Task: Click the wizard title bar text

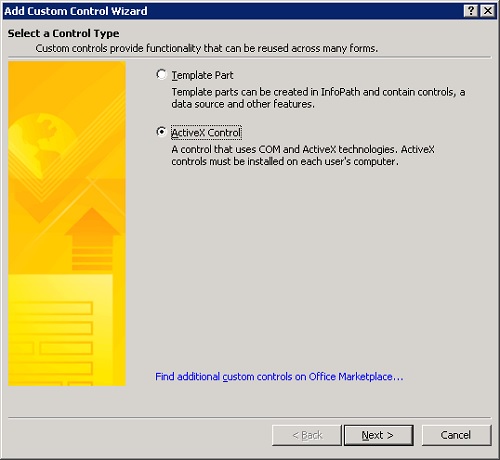Action: [76, 11]
